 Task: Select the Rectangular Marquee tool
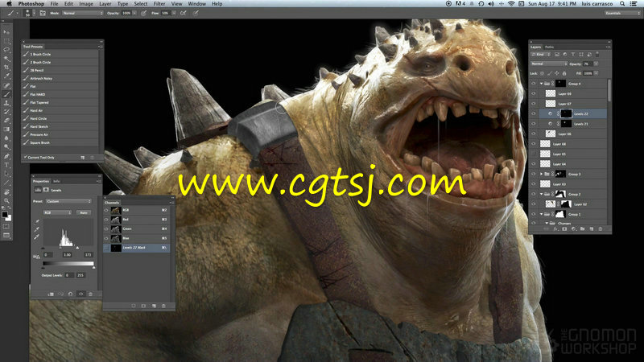(x=6, y=41)
